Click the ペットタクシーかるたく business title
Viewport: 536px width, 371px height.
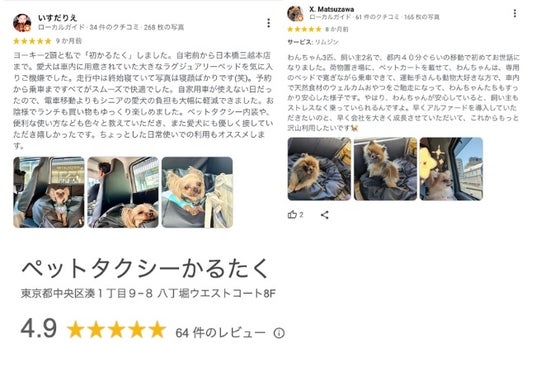pos(145,269)
